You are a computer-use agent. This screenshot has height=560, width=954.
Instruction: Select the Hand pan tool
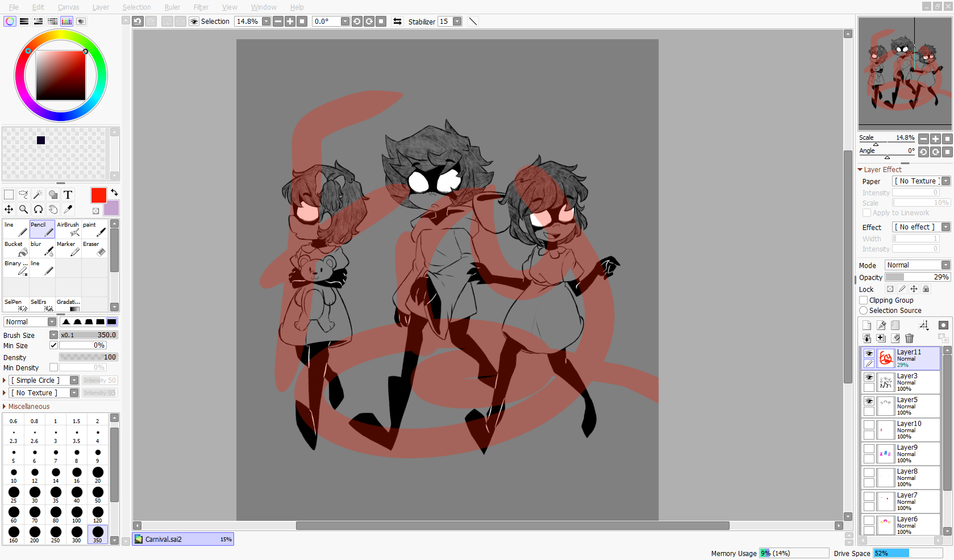53,210
